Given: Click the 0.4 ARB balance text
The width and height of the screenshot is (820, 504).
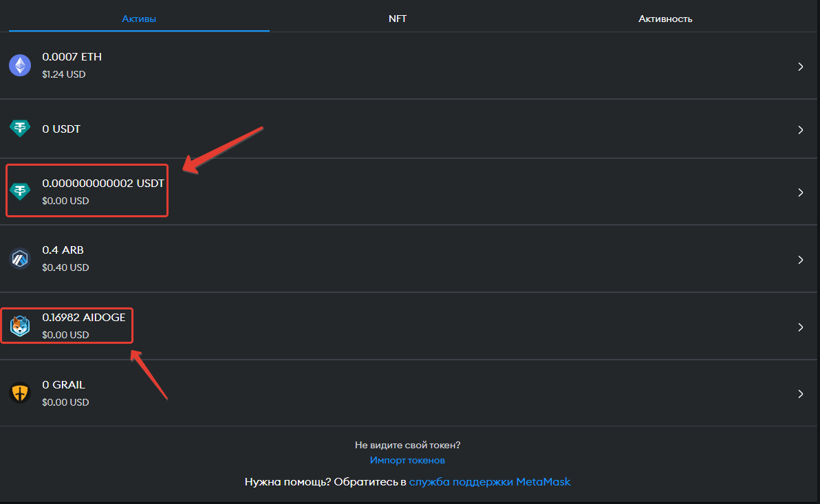Looking at the screenshot, I should coord(63,250).
